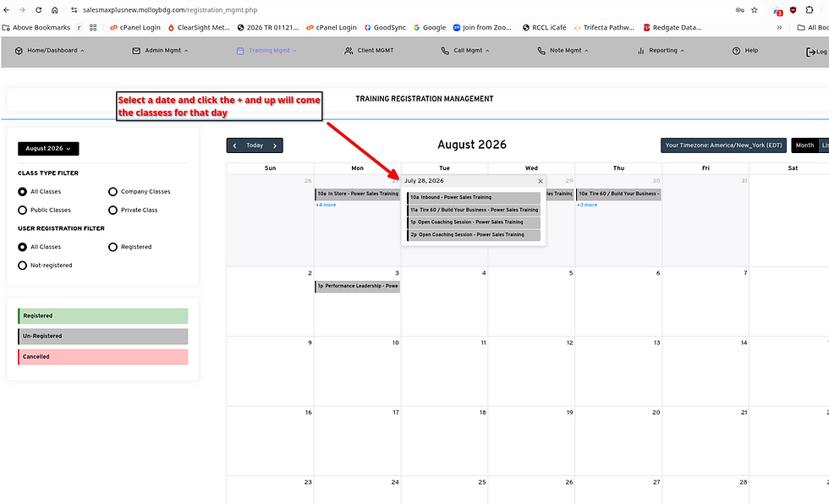Go to previous month arrow
The image size is (829, 504).
click(x=235, y=145)
